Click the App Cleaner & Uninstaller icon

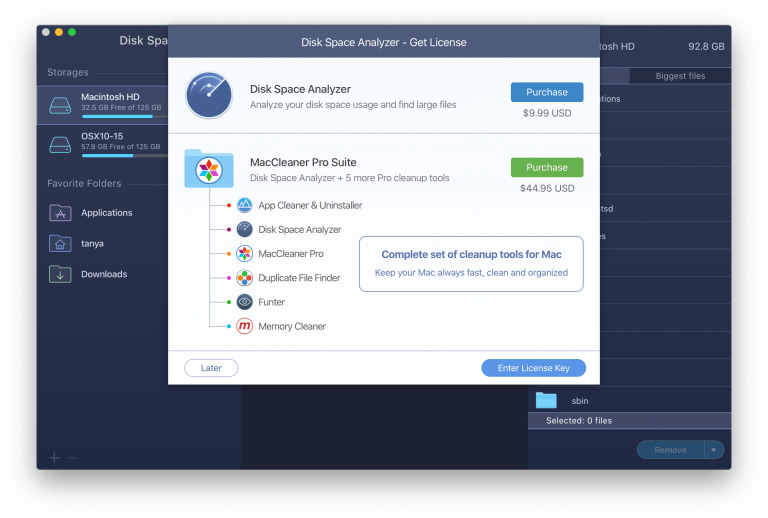[x=244, y=205]
